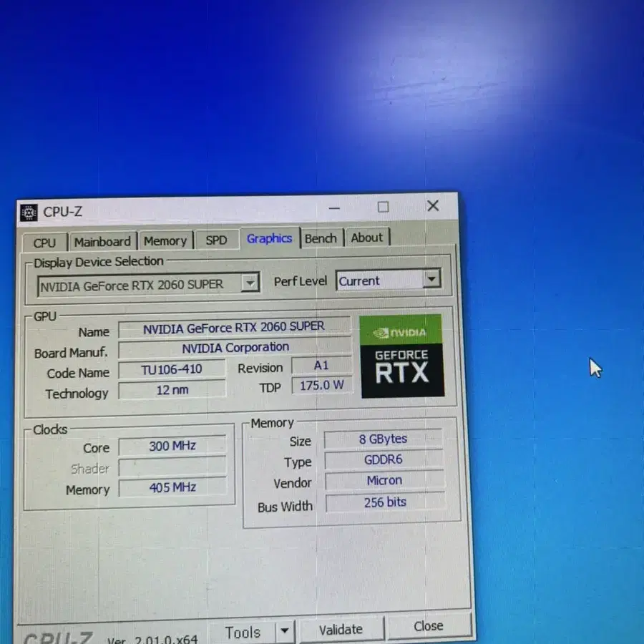
Task: Click the GPU Name field value
Action: click(234, 328)
